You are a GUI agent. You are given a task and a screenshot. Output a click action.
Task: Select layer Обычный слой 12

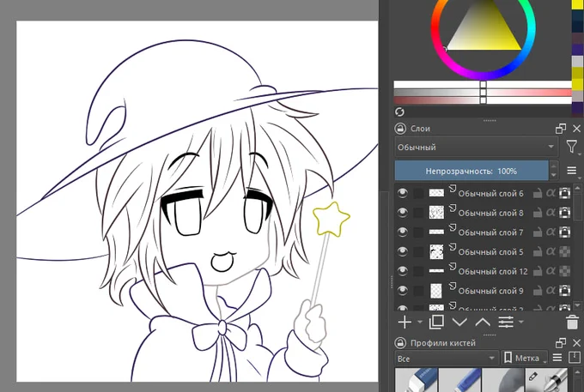tap(492, 272)
